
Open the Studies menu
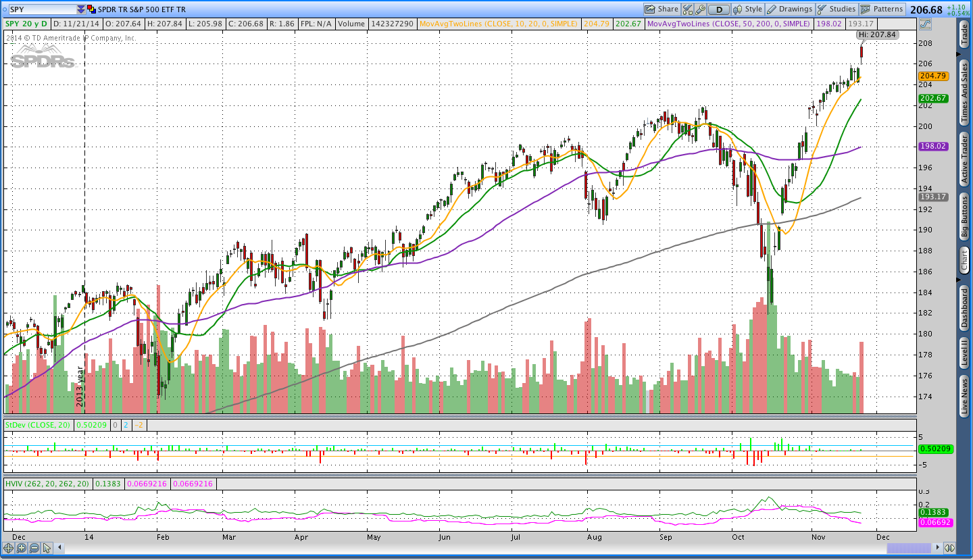click(837, 9)
